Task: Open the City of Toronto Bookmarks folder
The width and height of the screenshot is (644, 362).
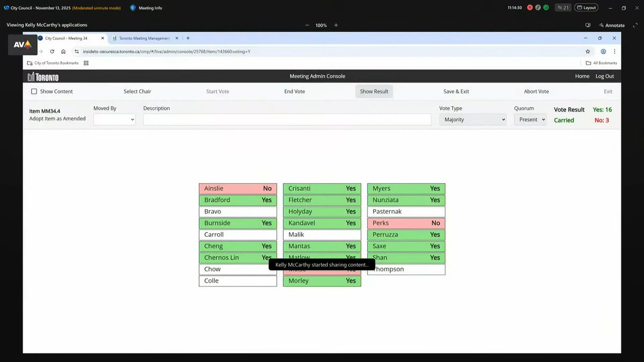Action: (x=53, y=63)
